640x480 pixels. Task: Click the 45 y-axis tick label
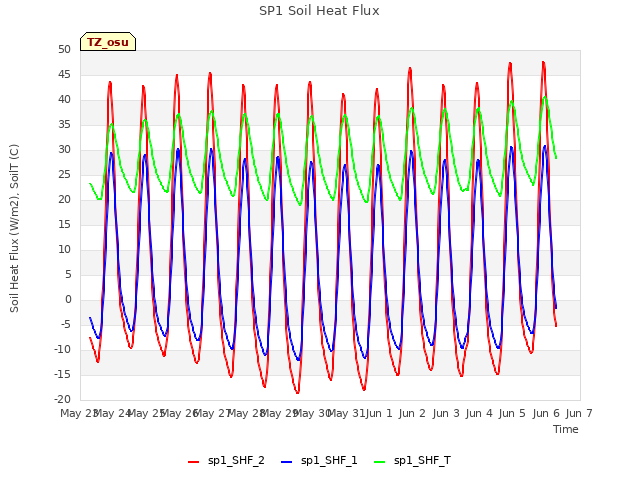pos(64,75)
